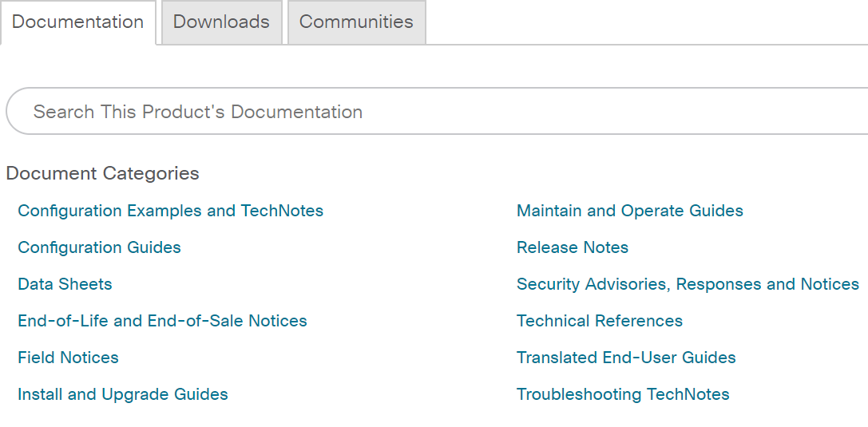Switch to the Documentation tab
The height and width of the screenshot is (427, 868).
78,22
